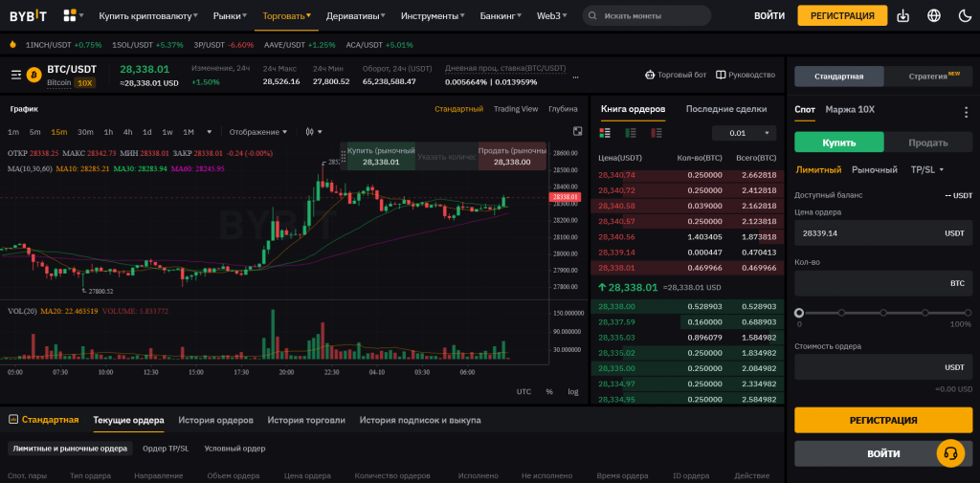Image resolution: width=980 pixels, height=483 pixels.
Task: Open the language globe icon
Action: click(x=934, y=15)
